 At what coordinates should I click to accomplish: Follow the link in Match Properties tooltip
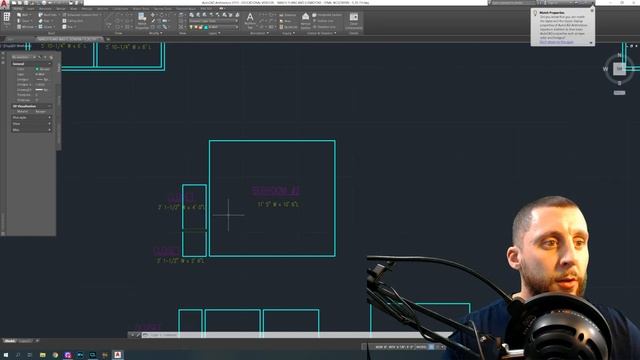556,42
